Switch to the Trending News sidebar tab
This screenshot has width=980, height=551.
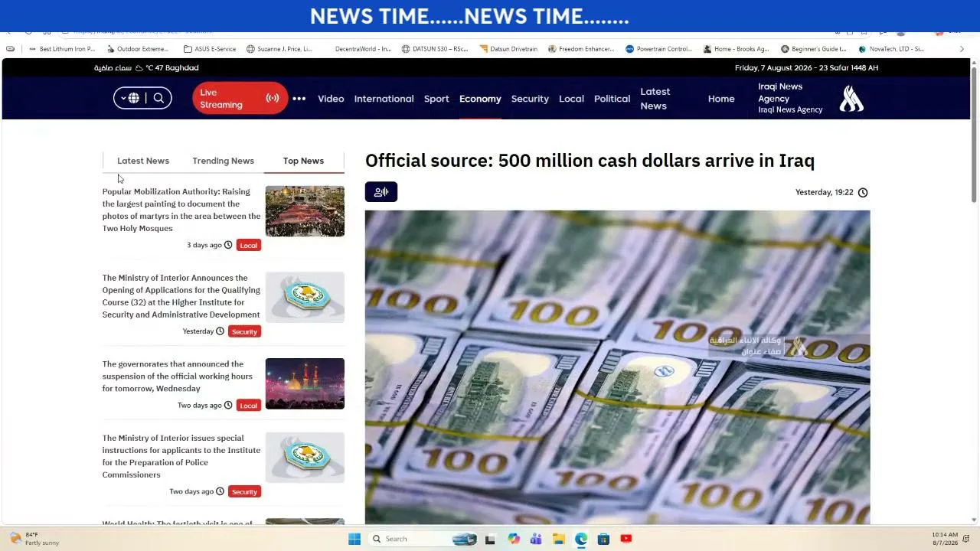tap(223, 161)
